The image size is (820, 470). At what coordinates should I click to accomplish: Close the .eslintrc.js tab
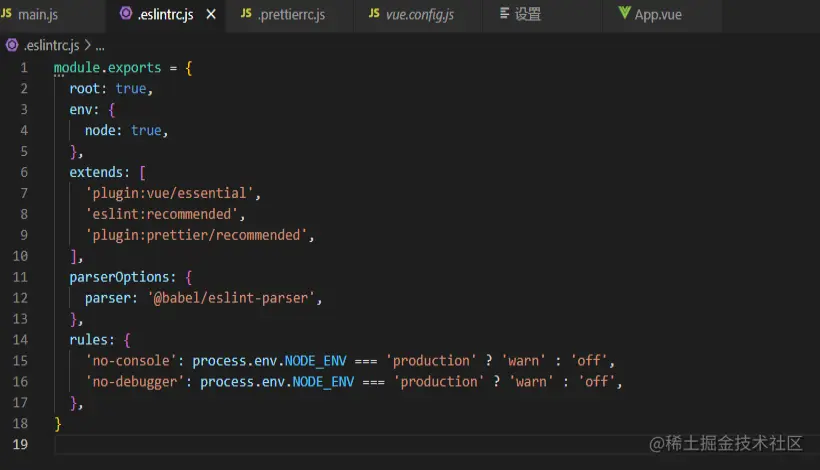[211, 15]
